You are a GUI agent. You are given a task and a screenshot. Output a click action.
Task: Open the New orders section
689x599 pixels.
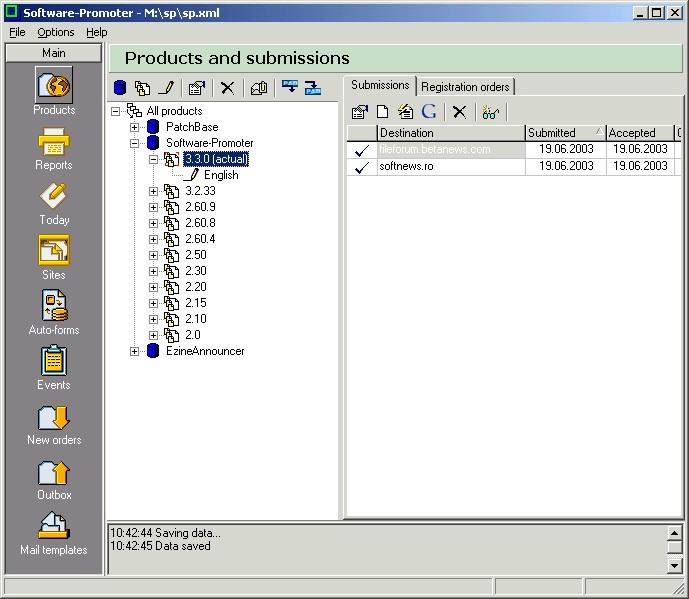click(x=54, y=425)
